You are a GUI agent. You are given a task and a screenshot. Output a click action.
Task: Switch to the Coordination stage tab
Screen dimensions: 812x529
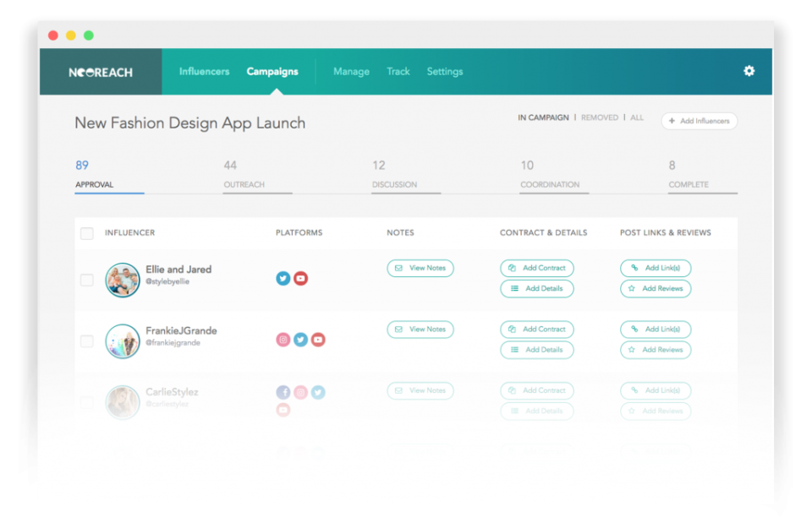(x=554, y=176)
